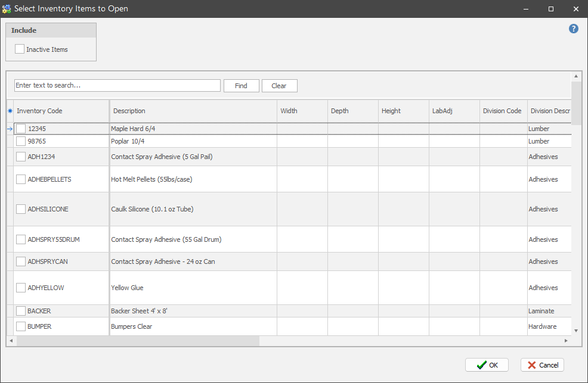This screenshot has height=383, width=588.
Task: Enable the Inactive Items checkbox
Action: 20,49
